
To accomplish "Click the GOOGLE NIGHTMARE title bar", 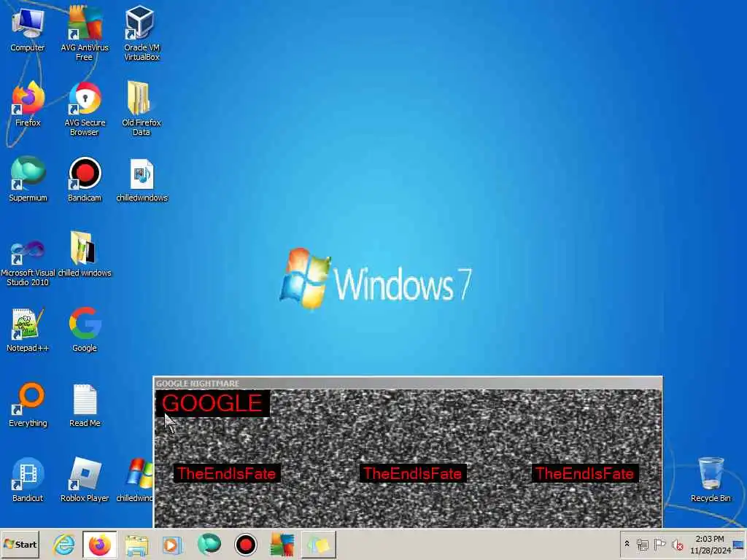I will tap(408, 383).
